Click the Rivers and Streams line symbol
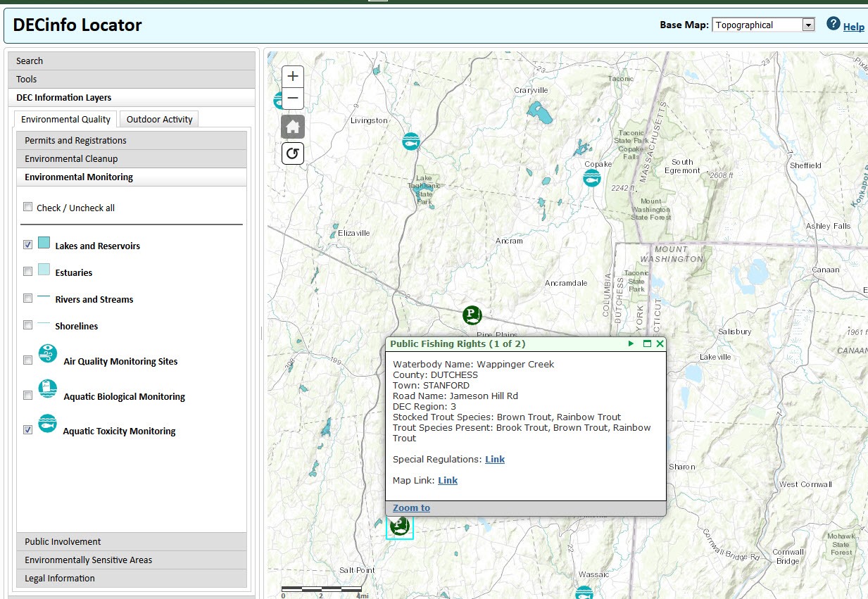Screen dimensions: 868x599 coord(44,298)
